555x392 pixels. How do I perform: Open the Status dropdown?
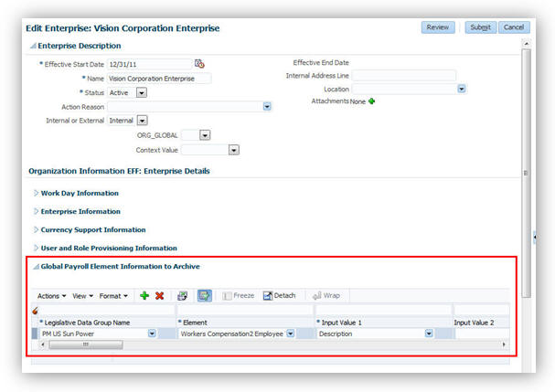pos(142,92)
